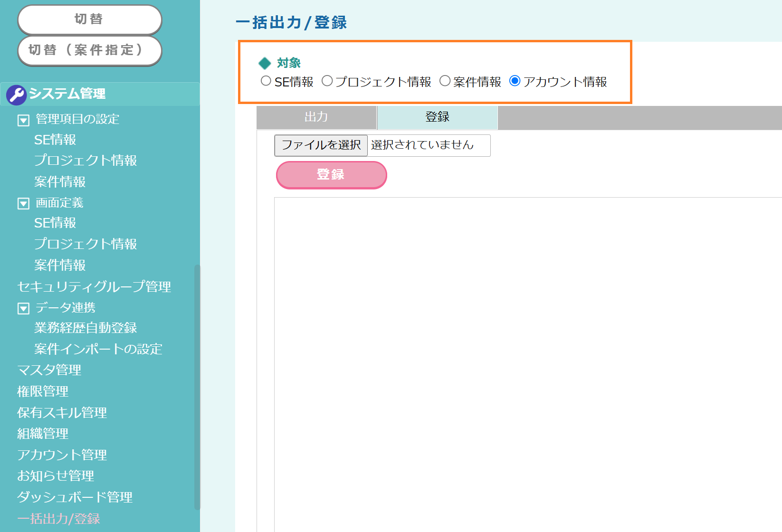
Task: Click the 切替 button at top
Action: pos(90,19)
